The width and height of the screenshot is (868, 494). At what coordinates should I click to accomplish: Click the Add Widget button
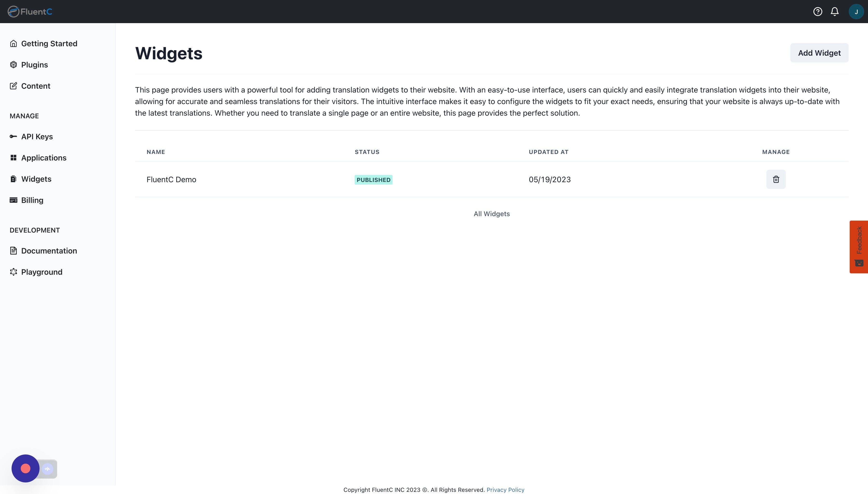coord(819,53)
